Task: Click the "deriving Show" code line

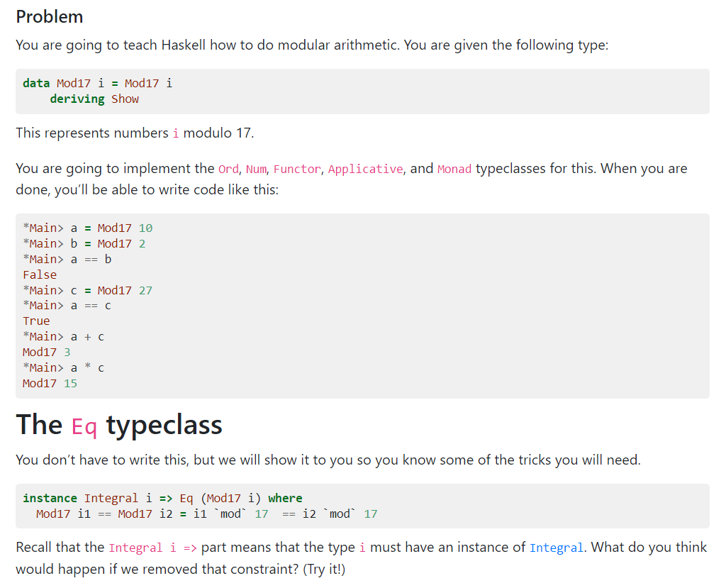Action: 94,99
